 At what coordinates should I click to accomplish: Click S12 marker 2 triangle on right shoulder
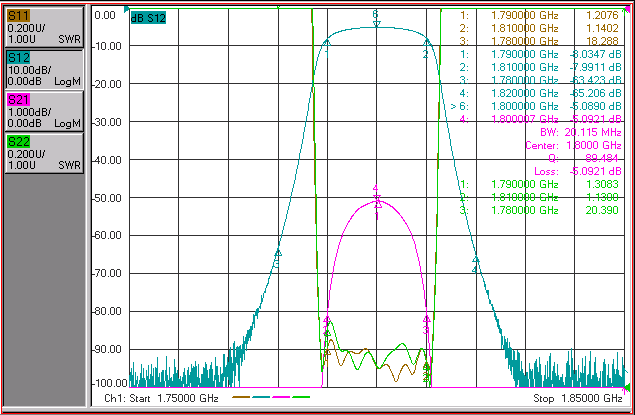(426, 42)
